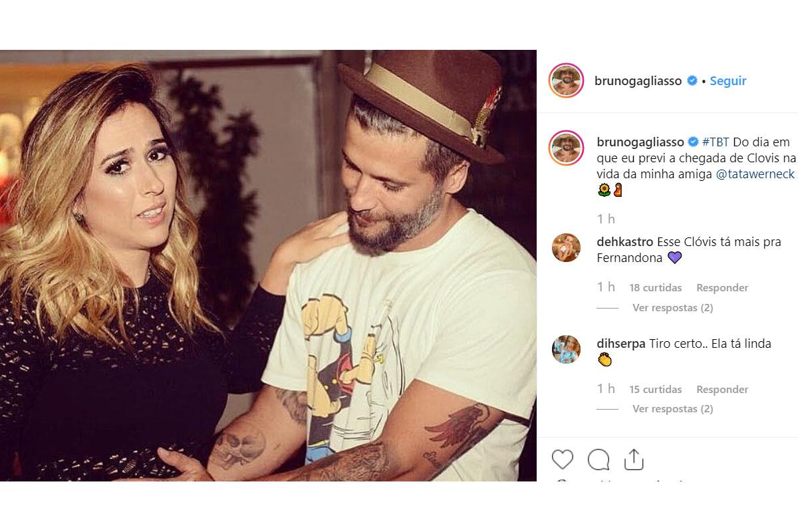The image size is (798, 532).
Task: Click brunogagliasso avatar beside the caption
Action: tap(566, 148)
